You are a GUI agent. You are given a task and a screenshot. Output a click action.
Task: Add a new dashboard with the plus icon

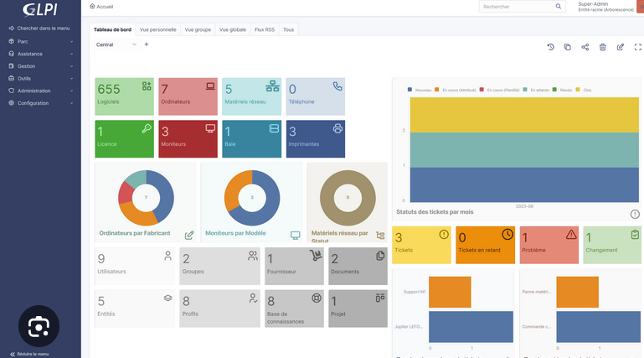[147, 44]
